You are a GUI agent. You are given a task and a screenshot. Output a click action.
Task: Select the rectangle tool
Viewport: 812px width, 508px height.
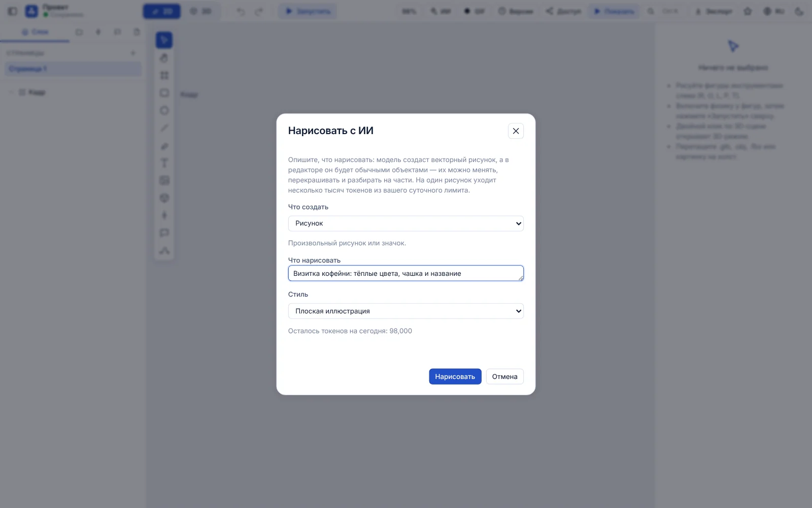164,93
